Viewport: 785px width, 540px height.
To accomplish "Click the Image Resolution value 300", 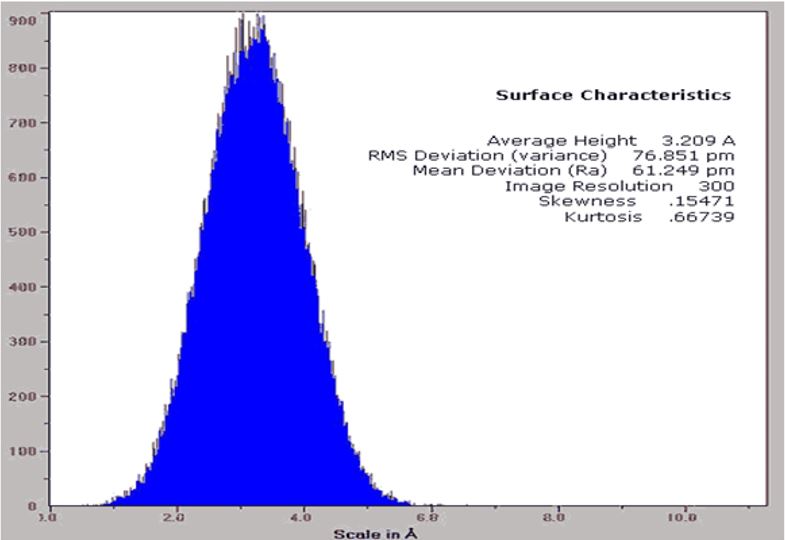I will (x=716, y=186).
